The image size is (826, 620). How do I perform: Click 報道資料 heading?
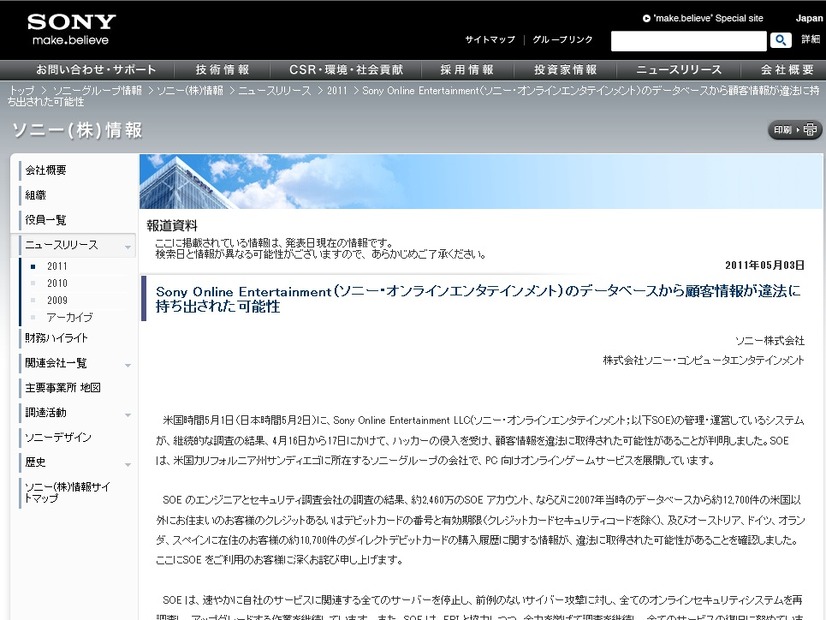coord(172,226)
